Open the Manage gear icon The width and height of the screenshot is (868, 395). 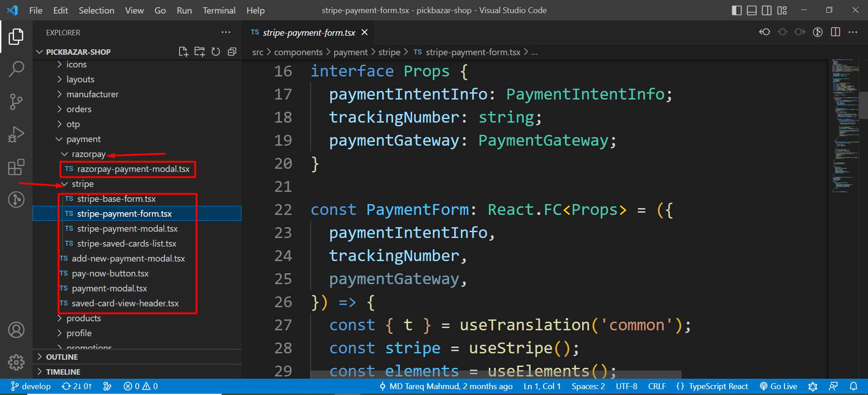point(16,362)
